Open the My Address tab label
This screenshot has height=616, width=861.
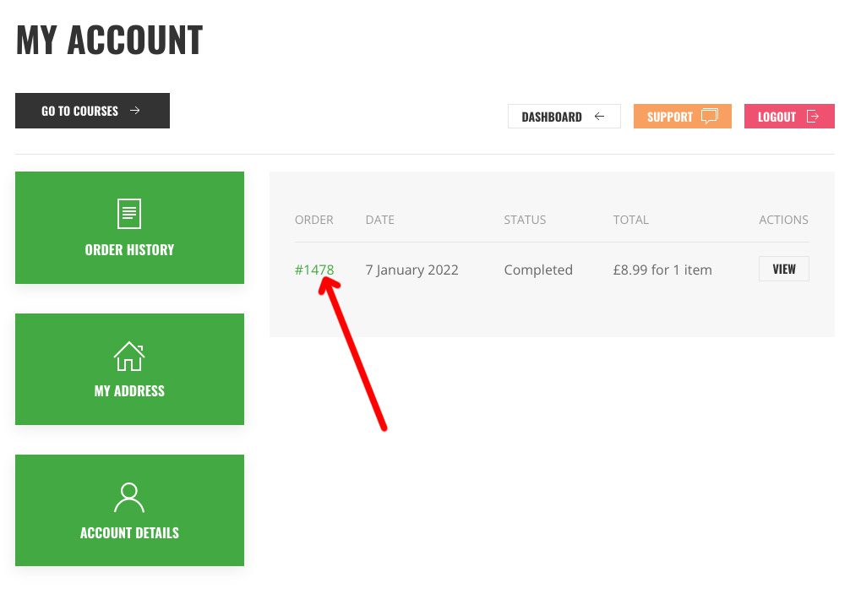tap(129, 391)
